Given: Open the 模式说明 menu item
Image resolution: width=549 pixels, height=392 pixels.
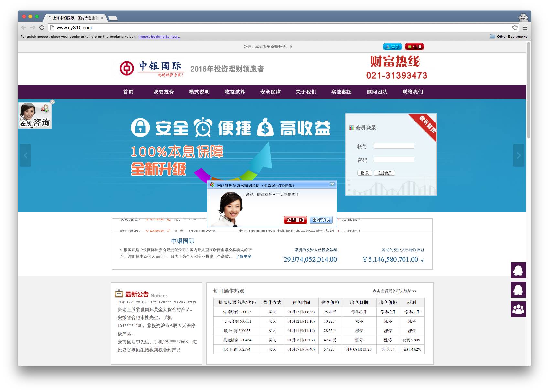Looking at the screenshot, I should (x=199, y=92).
